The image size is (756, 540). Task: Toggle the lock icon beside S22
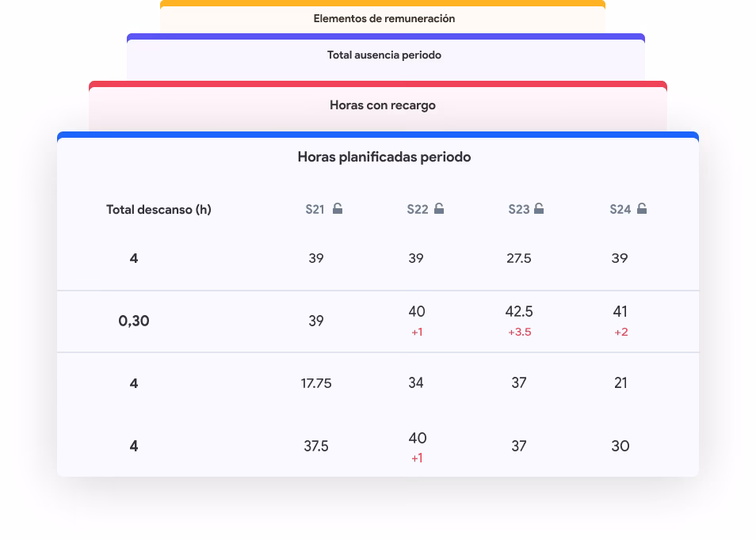click(x=439, y=209)
